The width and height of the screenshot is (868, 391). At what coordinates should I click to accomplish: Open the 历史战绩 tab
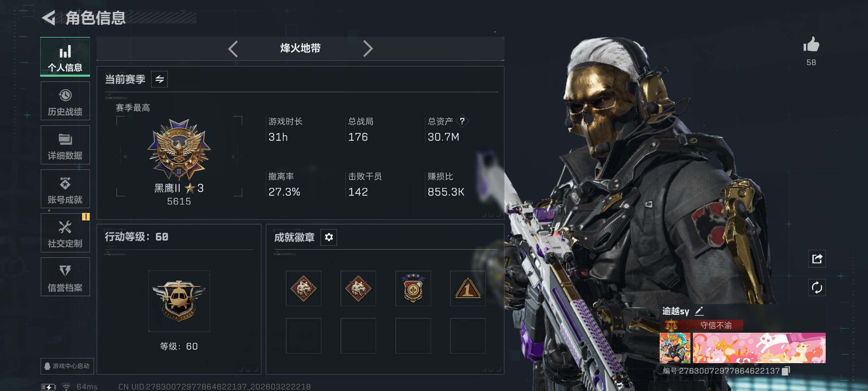point(65,101)
